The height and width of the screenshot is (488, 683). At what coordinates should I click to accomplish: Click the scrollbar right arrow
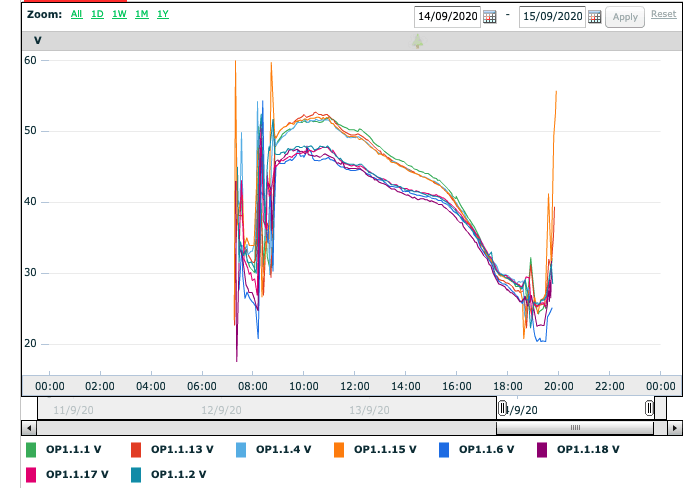click(675, 428)
